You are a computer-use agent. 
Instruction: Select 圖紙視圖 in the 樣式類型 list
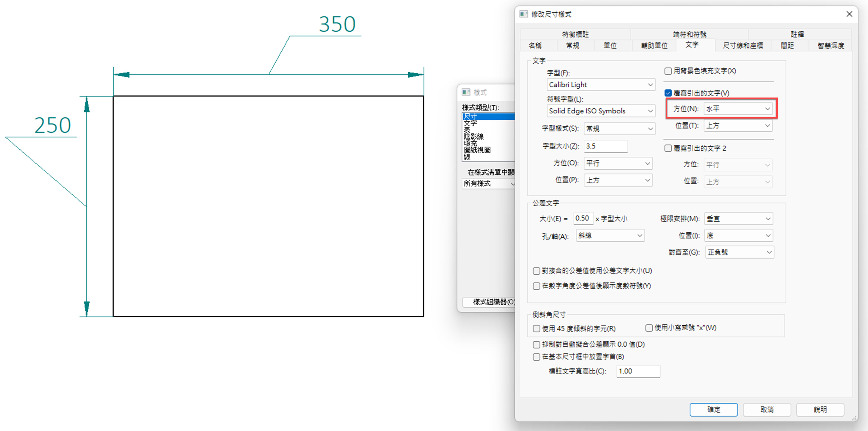click(489, 150)
